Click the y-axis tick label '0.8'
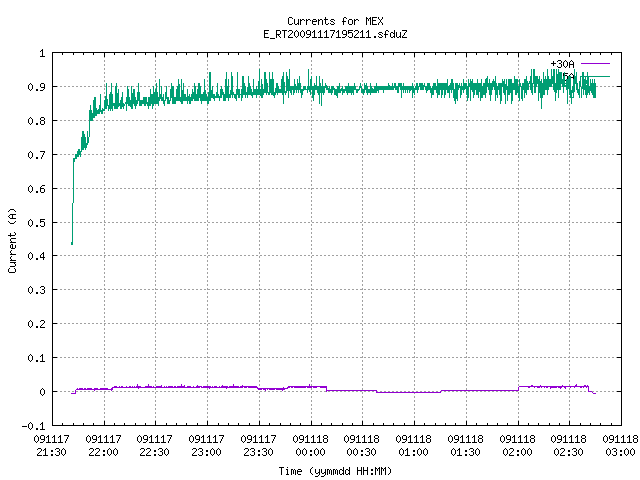 coord(36,121)
